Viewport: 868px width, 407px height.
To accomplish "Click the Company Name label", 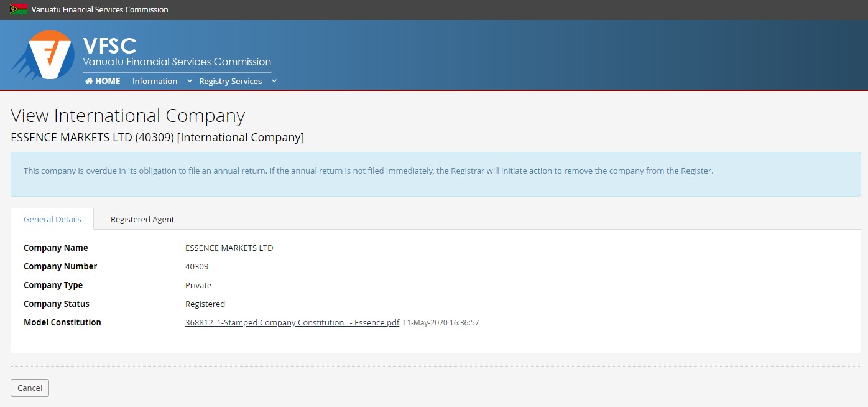I will 56,248.
